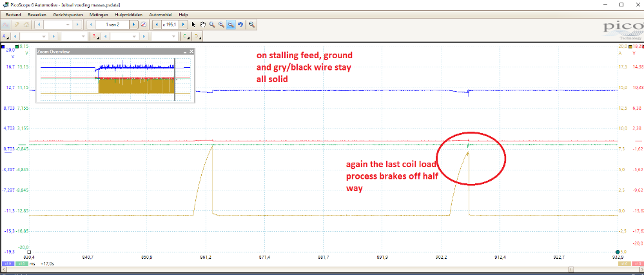Screen dimensions: 644x275
Task: Open Channel B options
Action: click(x=95, y=36)
